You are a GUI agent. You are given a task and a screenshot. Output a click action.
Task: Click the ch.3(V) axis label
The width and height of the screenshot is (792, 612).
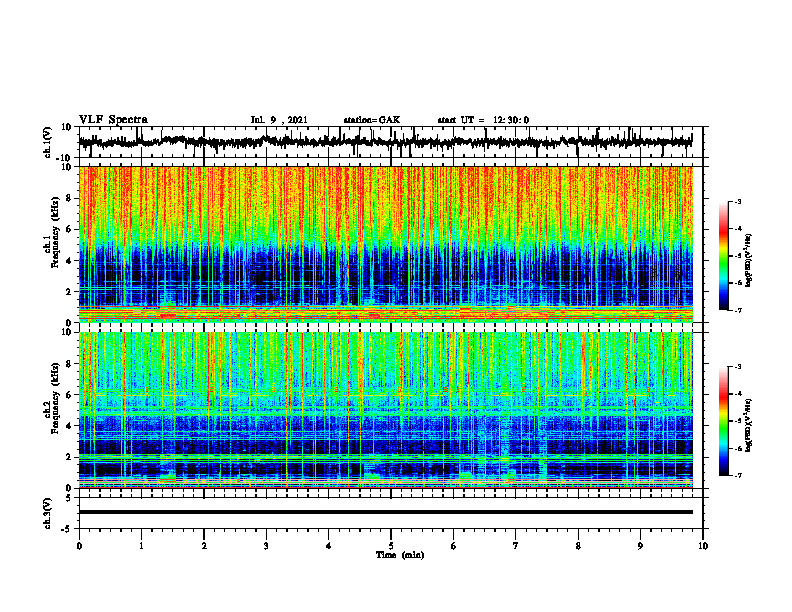[48, 513]
